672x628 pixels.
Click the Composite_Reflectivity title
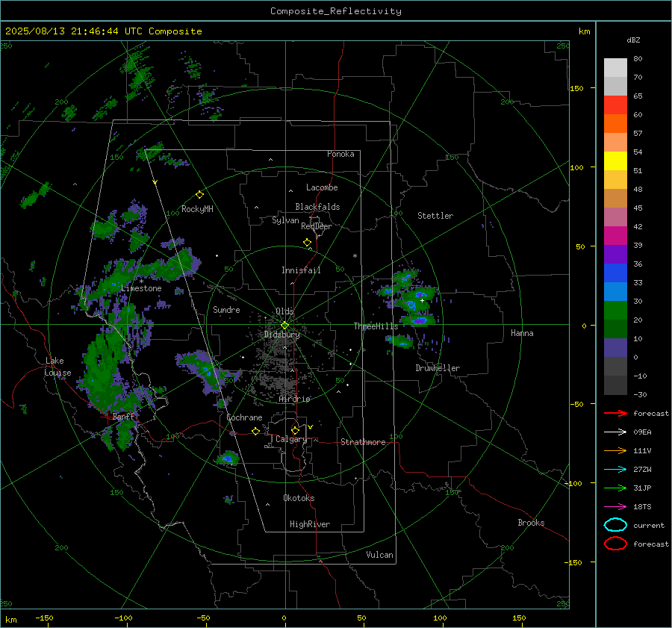tap(336, 11)
